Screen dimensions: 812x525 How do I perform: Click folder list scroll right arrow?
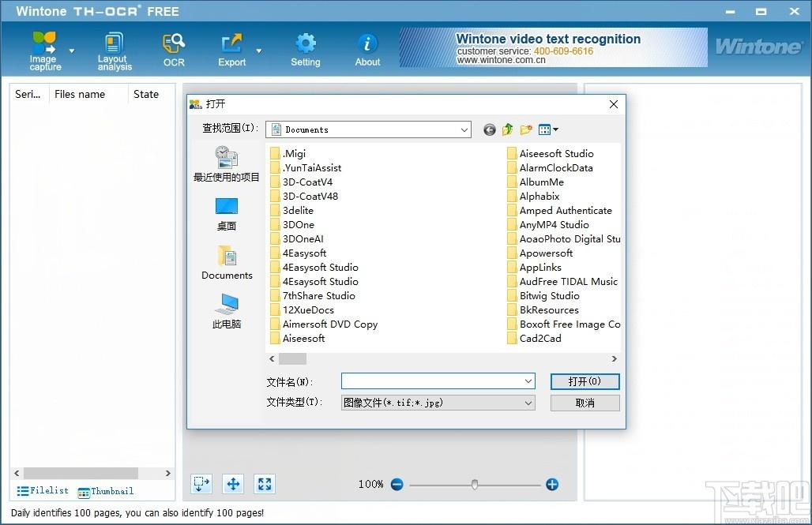615,358
